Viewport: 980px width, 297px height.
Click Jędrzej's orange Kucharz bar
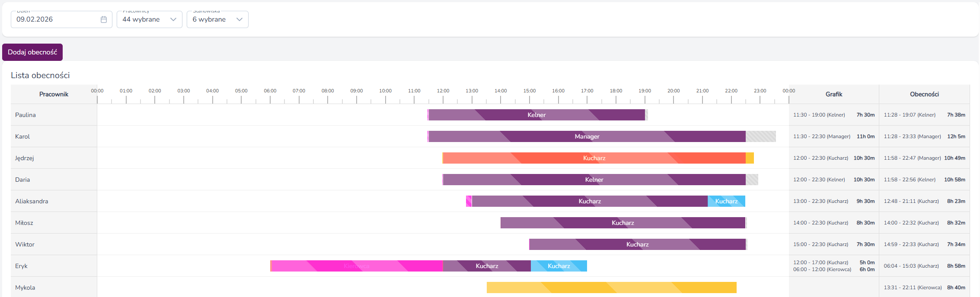point(594,158)
